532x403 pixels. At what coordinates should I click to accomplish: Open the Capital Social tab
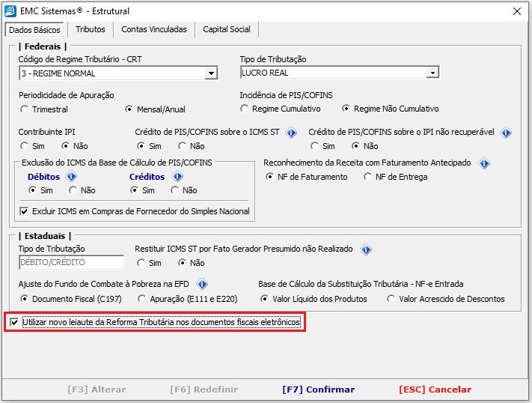[227, 29]
